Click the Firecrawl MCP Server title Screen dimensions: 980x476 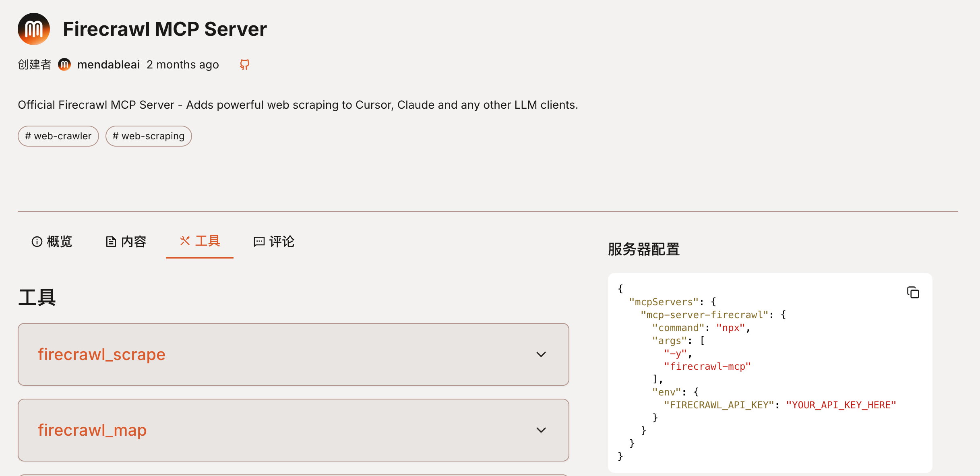(x=165, y=29)
